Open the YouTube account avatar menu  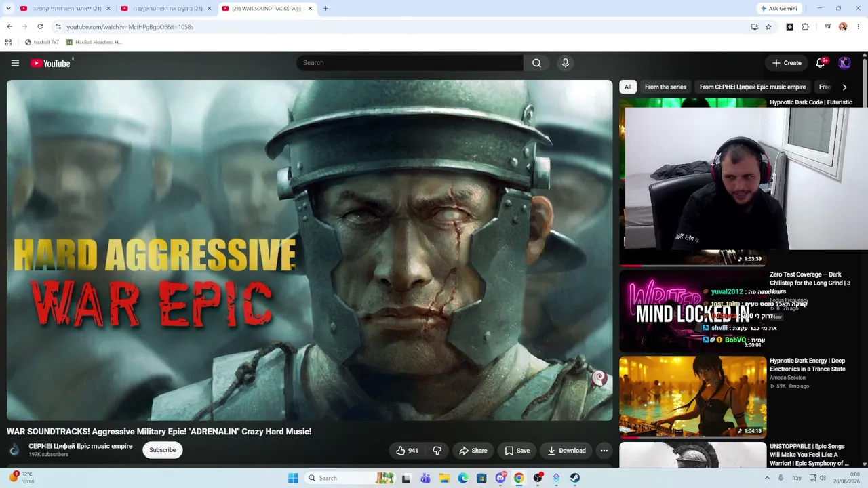point(844,63)
